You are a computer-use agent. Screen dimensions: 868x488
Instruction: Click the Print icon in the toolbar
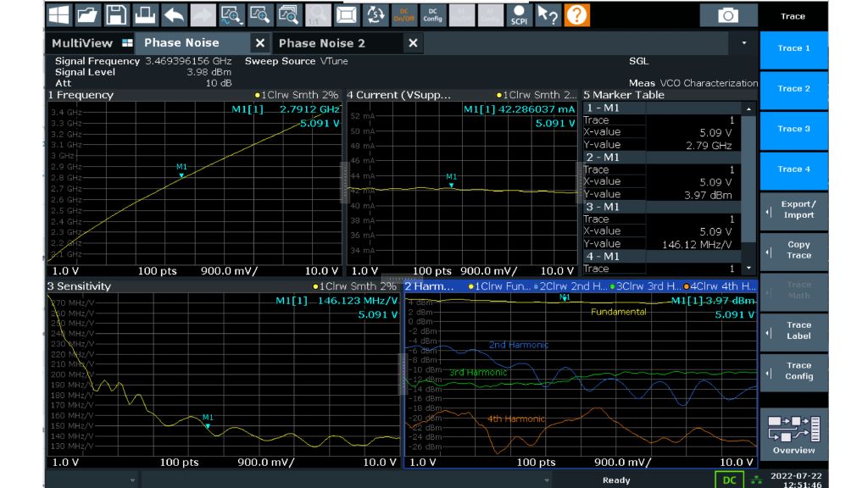coord(145,14)
